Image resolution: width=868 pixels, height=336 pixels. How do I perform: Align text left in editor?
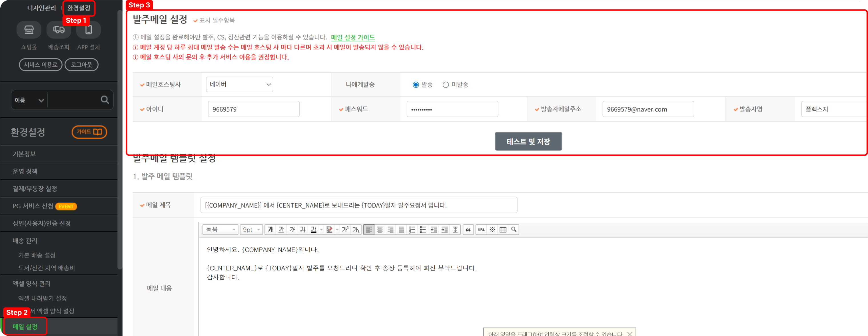(x=369, y=229)
